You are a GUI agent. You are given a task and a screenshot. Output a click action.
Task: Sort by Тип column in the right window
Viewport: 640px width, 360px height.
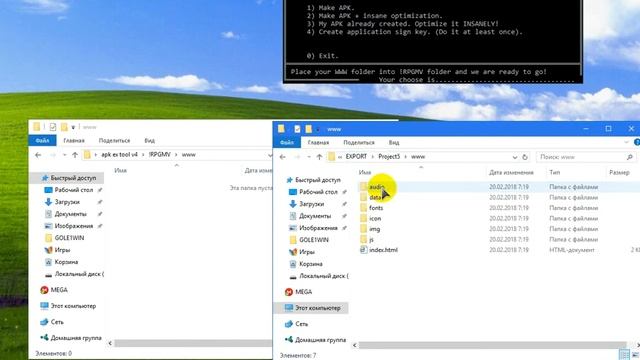pyautogui.click(x=554, y=172)
